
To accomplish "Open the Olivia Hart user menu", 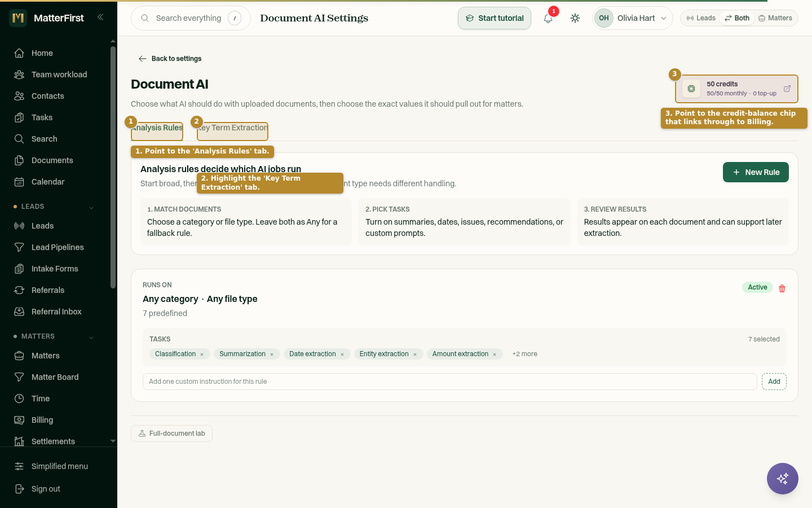I will click(x=633, y=18).
